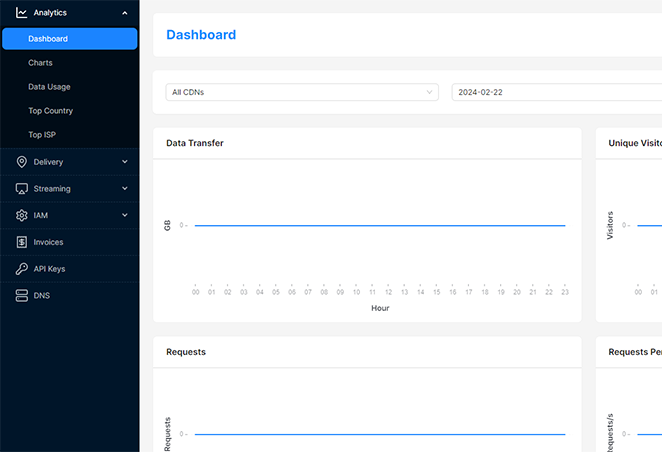Collapse the Analytics section chevron
Viewport: 662px width, 452px height.
pos(124,13)
